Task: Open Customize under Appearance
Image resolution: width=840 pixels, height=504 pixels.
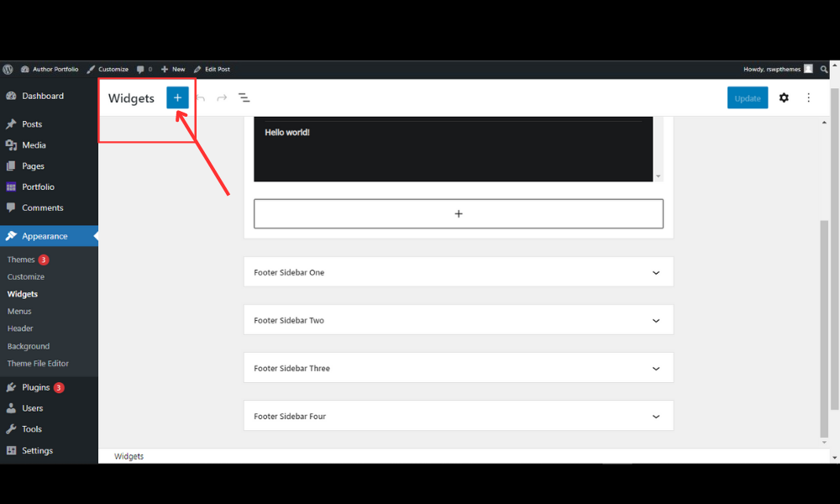Action: click(x=26, y=277)
